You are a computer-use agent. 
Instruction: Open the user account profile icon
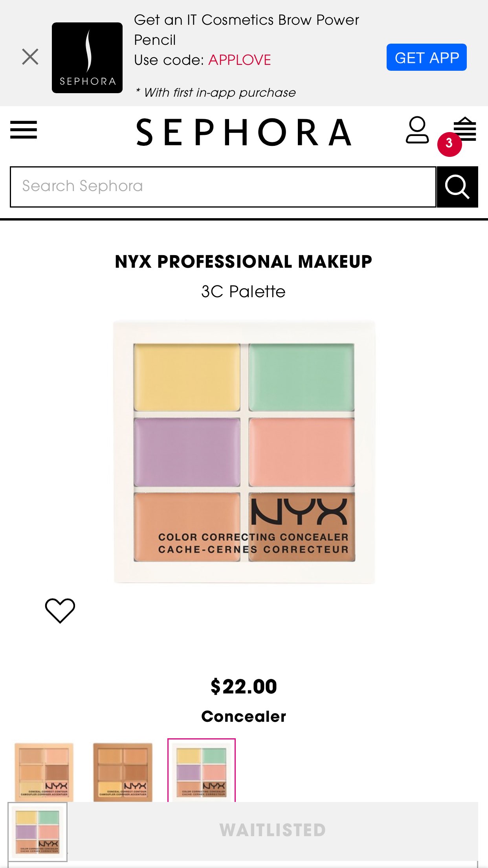point(417,130)
